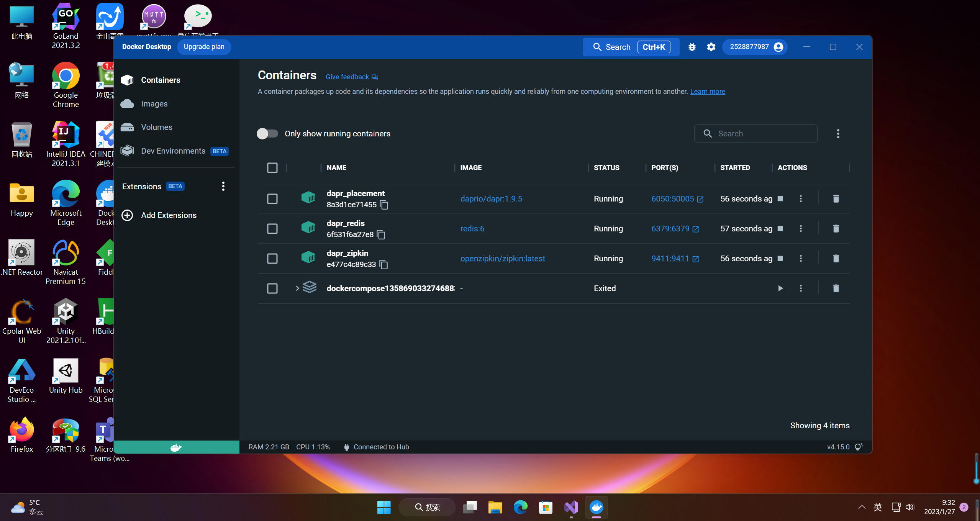Copy dapr_redis container ID
Viewport: 980px width, 521px height.
point(381,234)
